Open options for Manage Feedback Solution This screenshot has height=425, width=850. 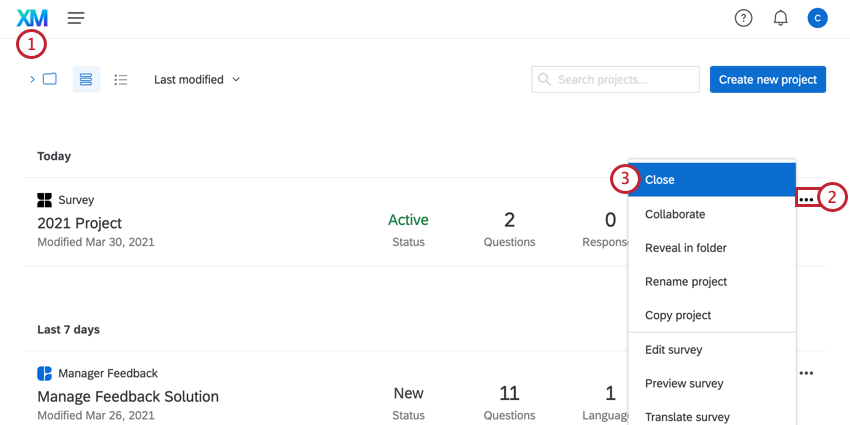click(x=806, y=373)
